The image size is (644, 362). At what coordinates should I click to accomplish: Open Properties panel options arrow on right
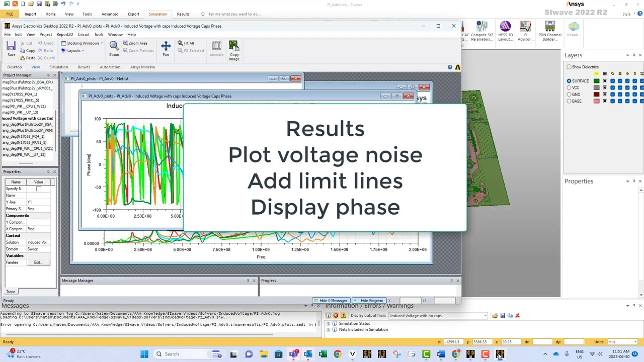627,181
